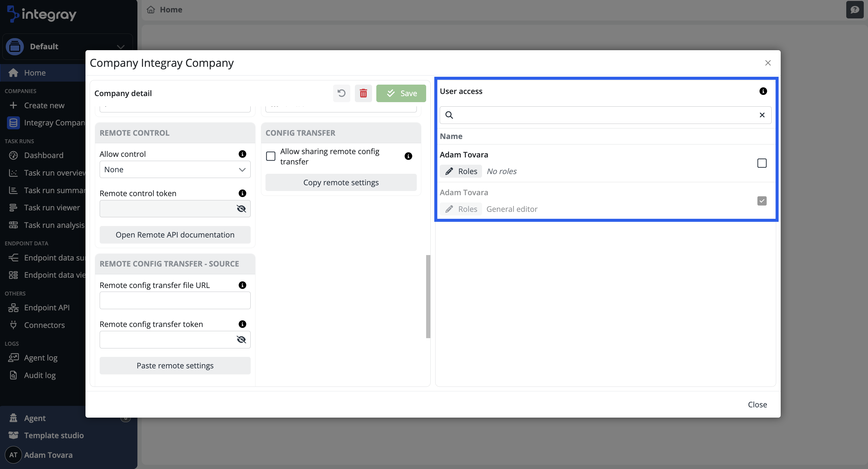Open help chat icon in top right

tap(854, 10)
